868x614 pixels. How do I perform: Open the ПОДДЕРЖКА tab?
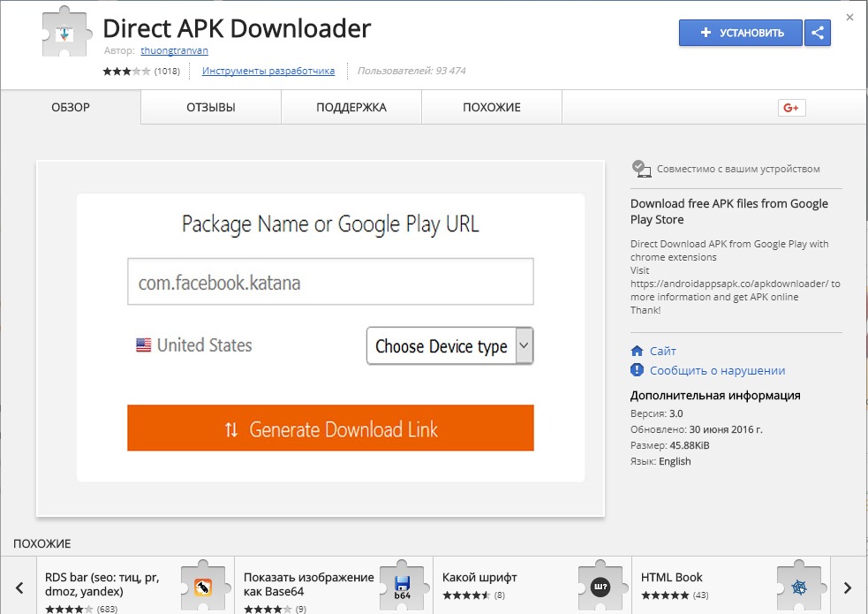[x=351, y=107]
